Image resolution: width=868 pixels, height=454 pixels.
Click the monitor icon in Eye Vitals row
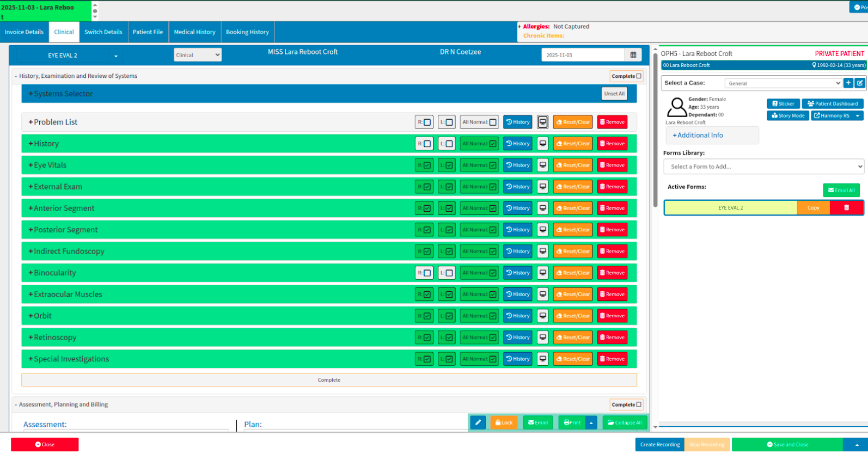click(542, 165)
